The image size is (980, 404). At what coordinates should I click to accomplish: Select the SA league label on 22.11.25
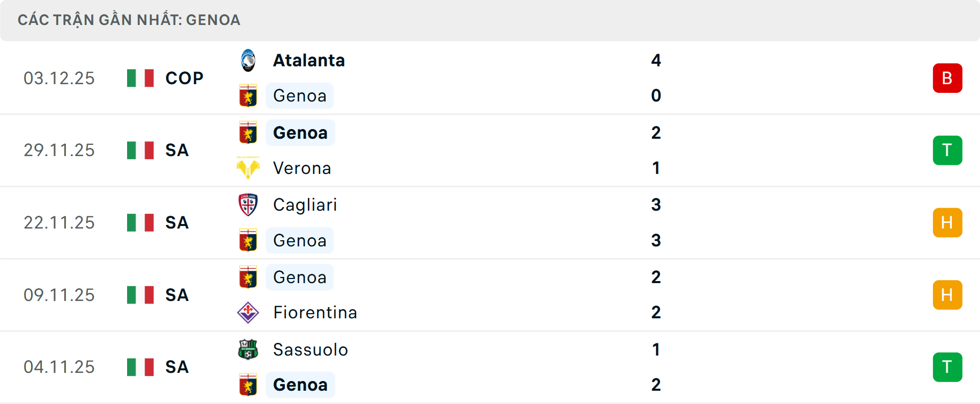(x=177, y=222)
